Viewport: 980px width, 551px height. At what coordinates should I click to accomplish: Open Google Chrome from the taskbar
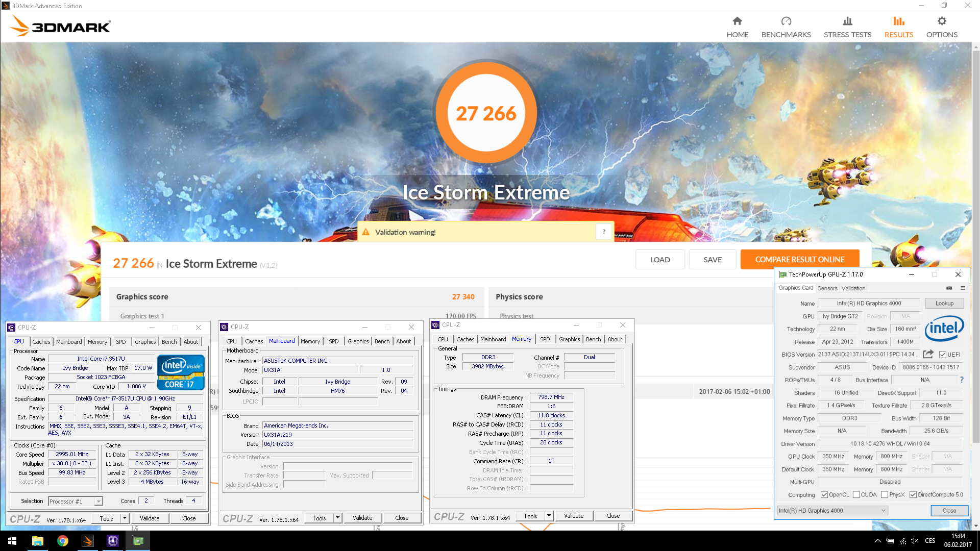click(62, 541)
